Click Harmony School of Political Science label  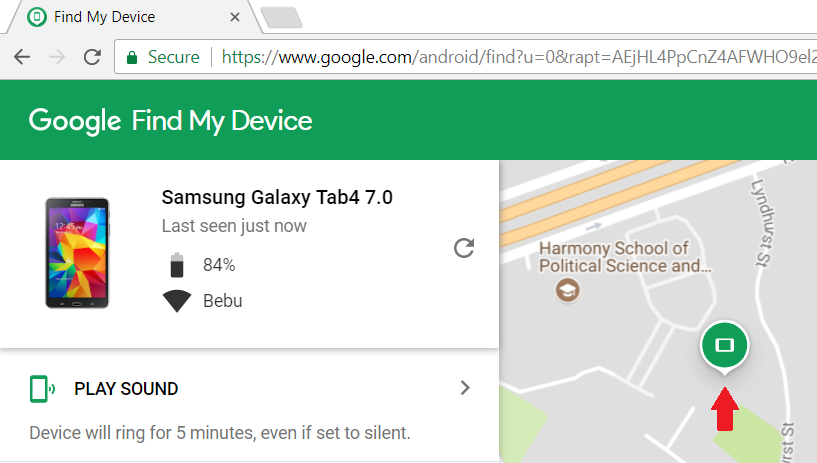[x=625, y=257]
